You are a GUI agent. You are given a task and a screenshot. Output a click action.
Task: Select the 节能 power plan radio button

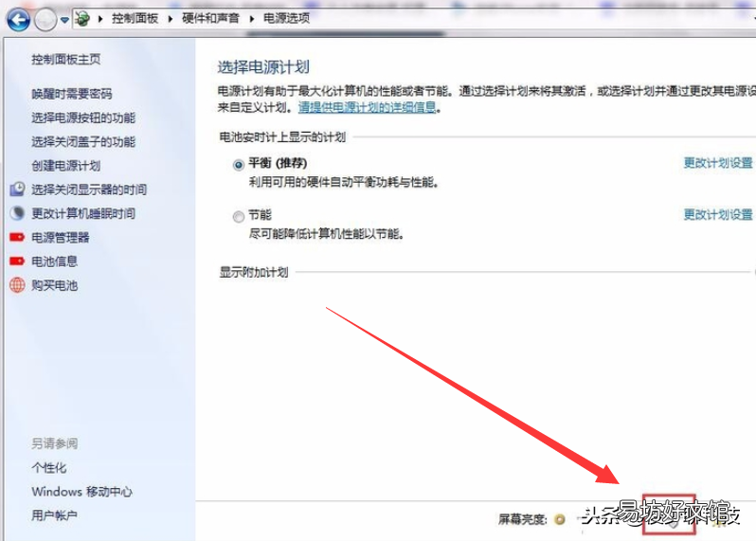pos(238,217)
